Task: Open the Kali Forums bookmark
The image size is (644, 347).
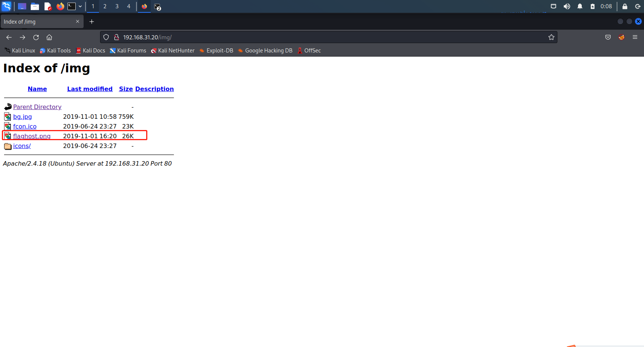Action: pyautogui.click(x=128, y=51)
